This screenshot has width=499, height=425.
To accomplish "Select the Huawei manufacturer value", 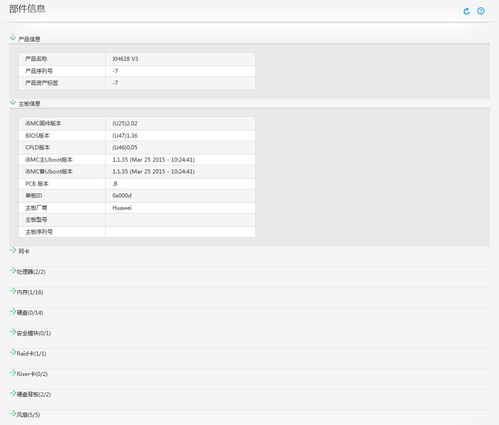I will (122, 208).
